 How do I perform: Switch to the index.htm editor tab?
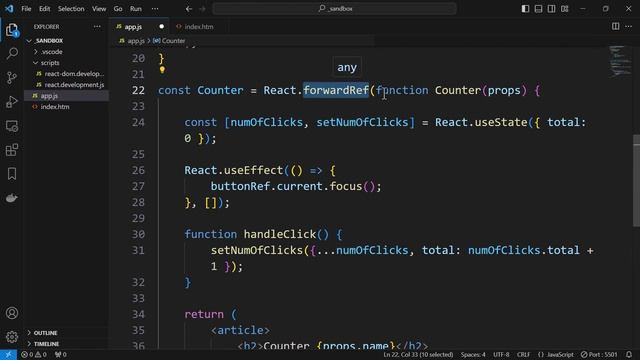click(198, 27)
